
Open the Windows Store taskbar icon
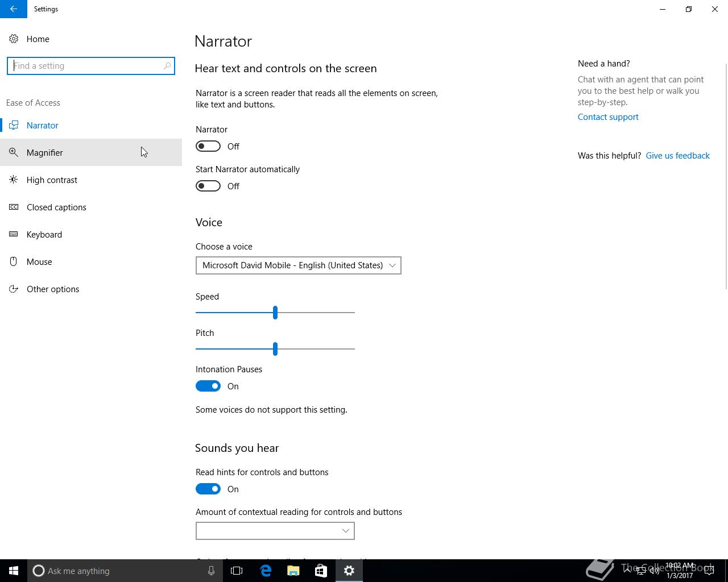[x=321, y=571]
